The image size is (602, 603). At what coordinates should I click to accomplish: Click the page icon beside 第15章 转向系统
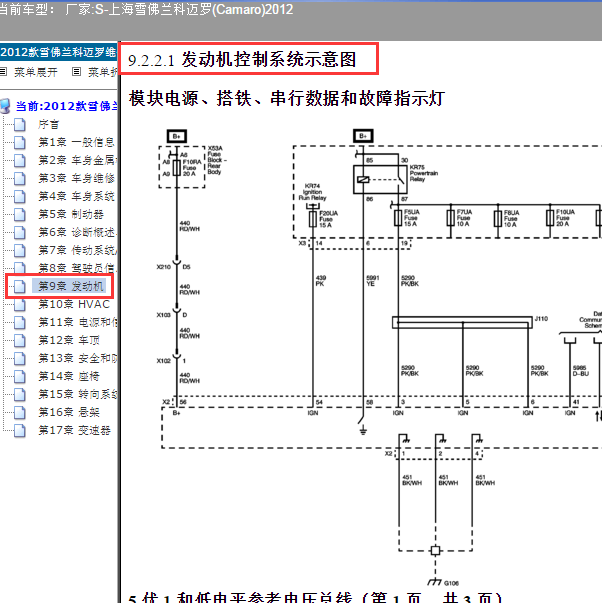click(x=20, y=395)
